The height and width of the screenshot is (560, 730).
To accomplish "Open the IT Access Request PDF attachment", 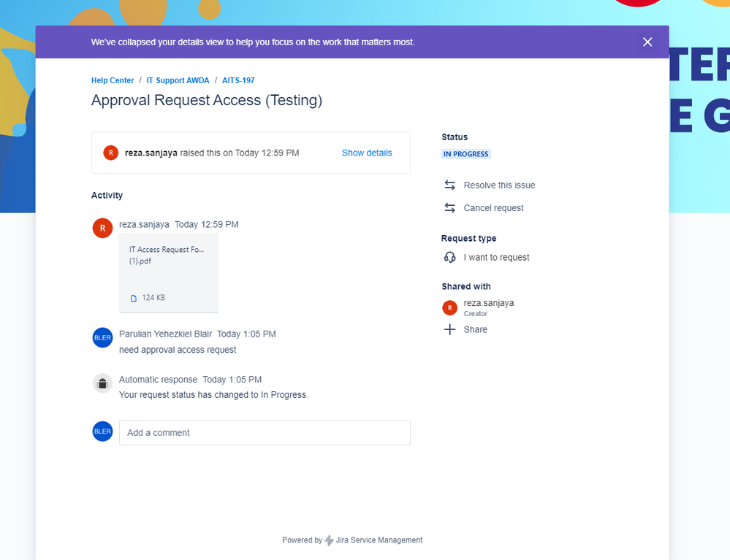I will 169,272.
